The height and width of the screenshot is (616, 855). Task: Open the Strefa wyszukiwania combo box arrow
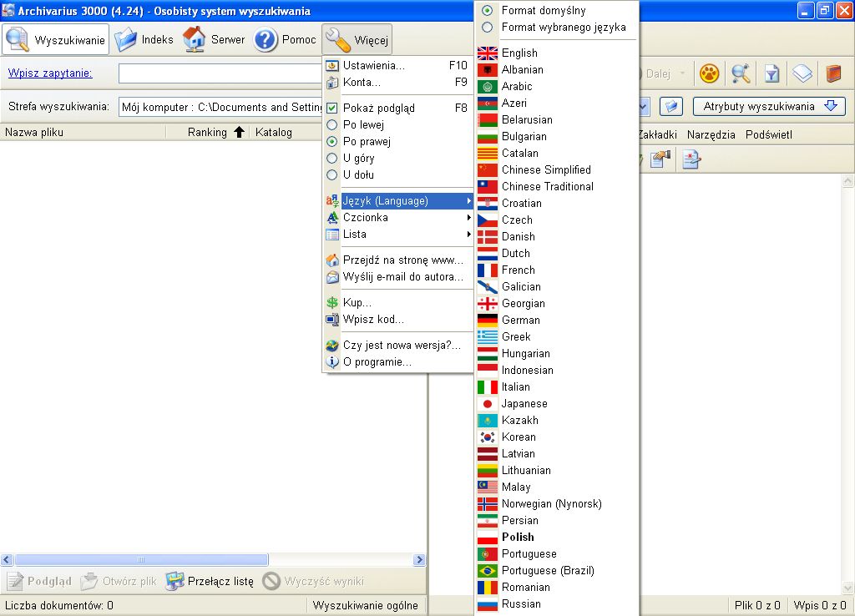coord(644,106)
